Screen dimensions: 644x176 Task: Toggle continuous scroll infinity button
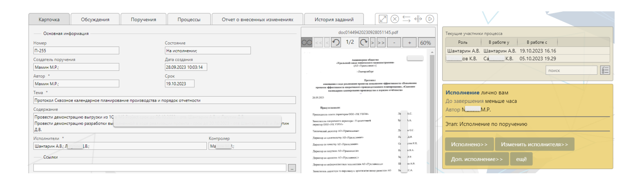(x=307, y=43)
